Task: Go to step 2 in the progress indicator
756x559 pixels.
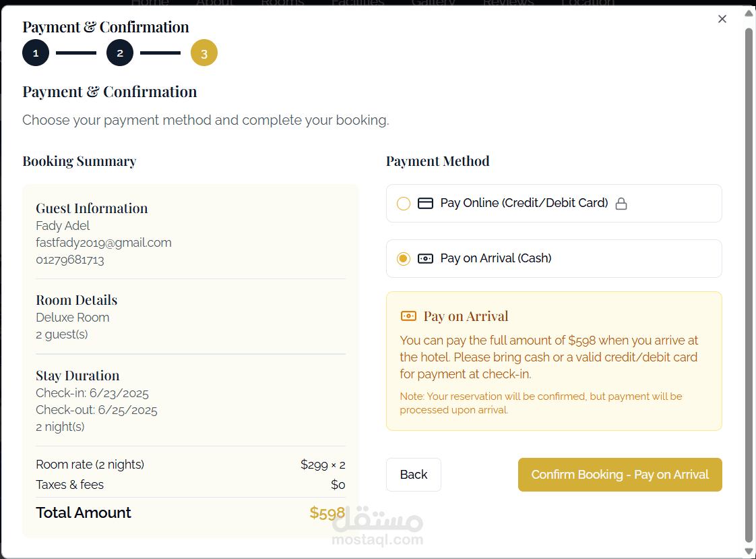Action: click(x=120, y=53)
